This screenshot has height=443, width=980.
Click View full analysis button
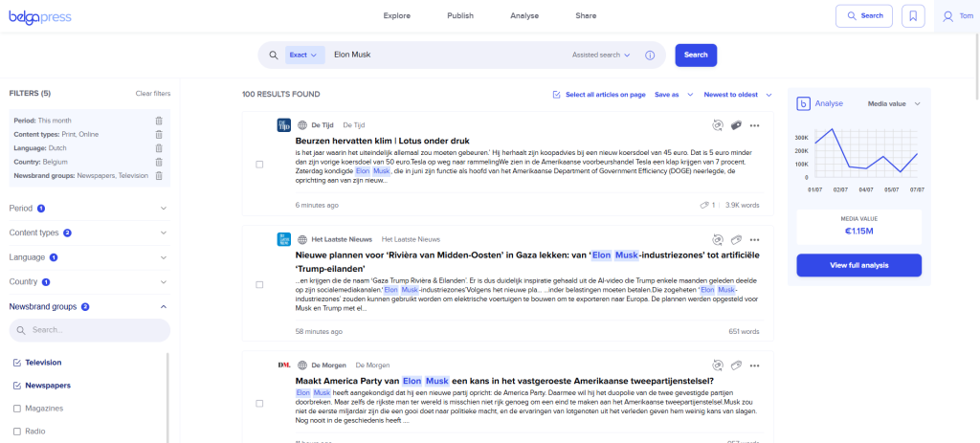[x=858, y=266]
